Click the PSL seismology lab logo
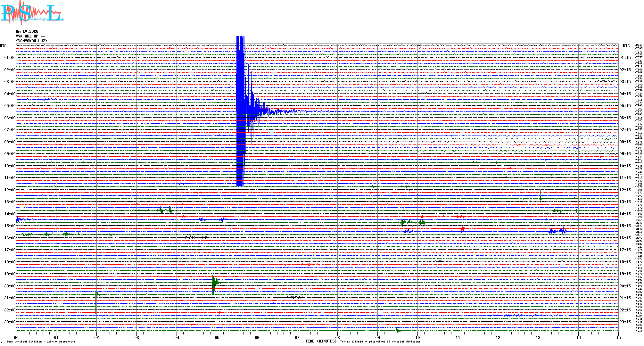This screenshot has height=346, width=644. [x=32, y=13]
